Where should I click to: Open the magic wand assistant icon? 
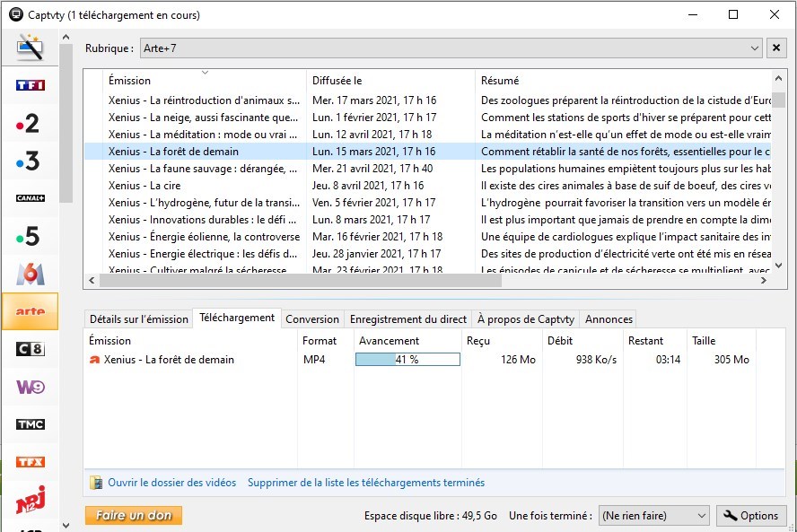pyautogui.click(x=30, y=48)
